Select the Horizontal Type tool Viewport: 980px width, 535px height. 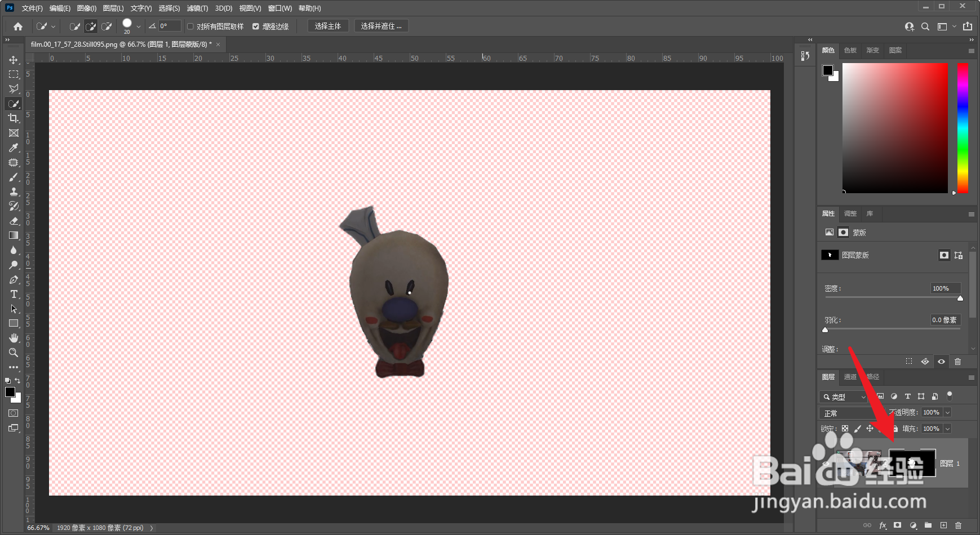tap(14, 294)
